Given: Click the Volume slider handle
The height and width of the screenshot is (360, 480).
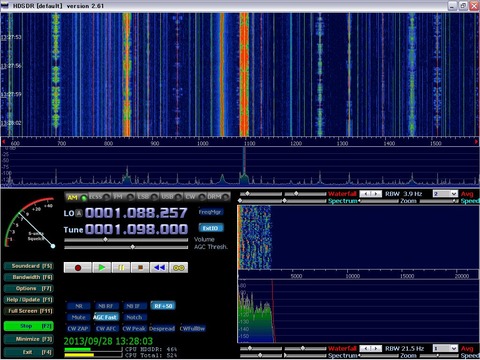Looking at the screenshot, I should click(x=106, y=240).
